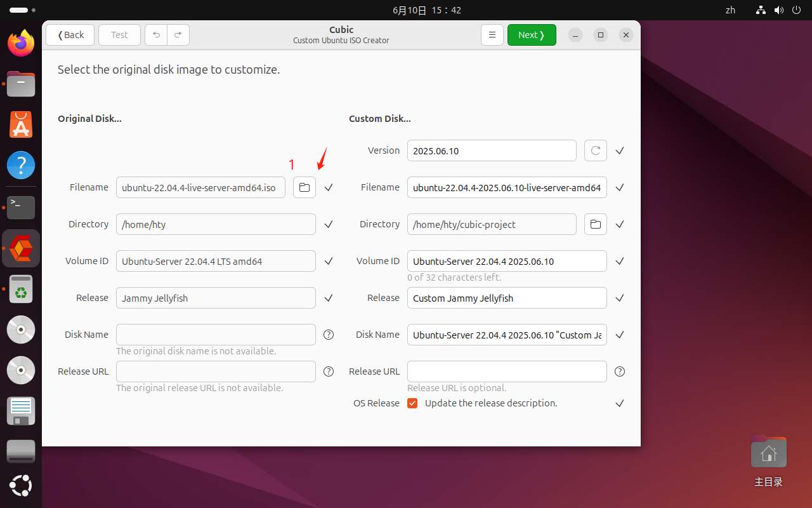Click custom Directory cubic-project field
This screenshot has width=812, height=508.
(x=492, y=224)
